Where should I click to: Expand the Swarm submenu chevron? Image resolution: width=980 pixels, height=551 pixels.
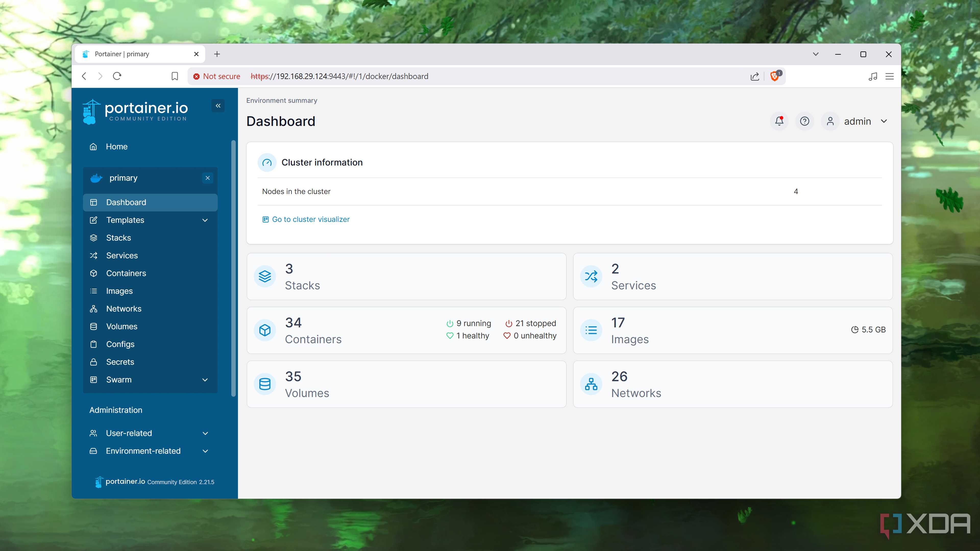click(205, 380)
